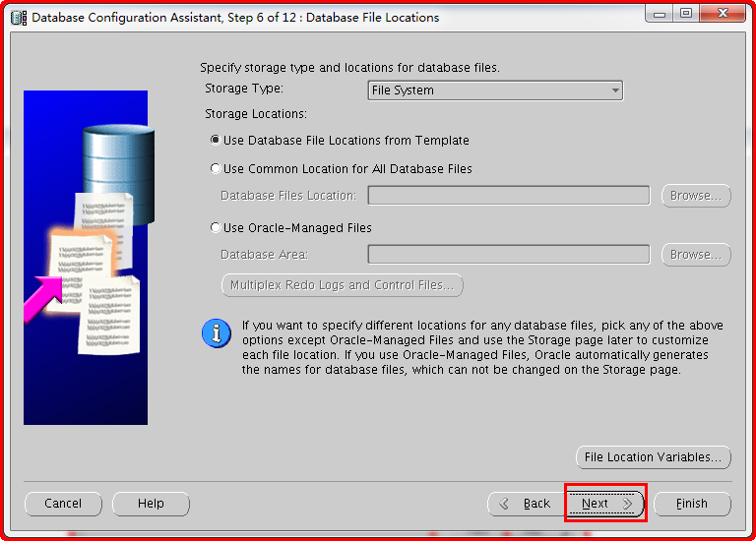The width and height of the screenshot is (756, 541).
Task: Proceed with the Next button
Action: click(605, 504)
